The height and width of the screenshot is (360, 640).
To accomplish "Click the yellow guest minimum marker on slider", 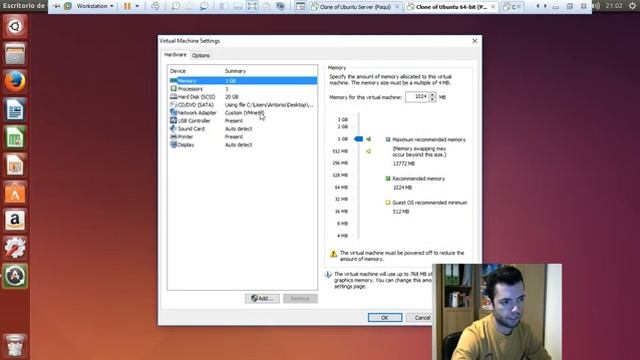I will [369, 151].
